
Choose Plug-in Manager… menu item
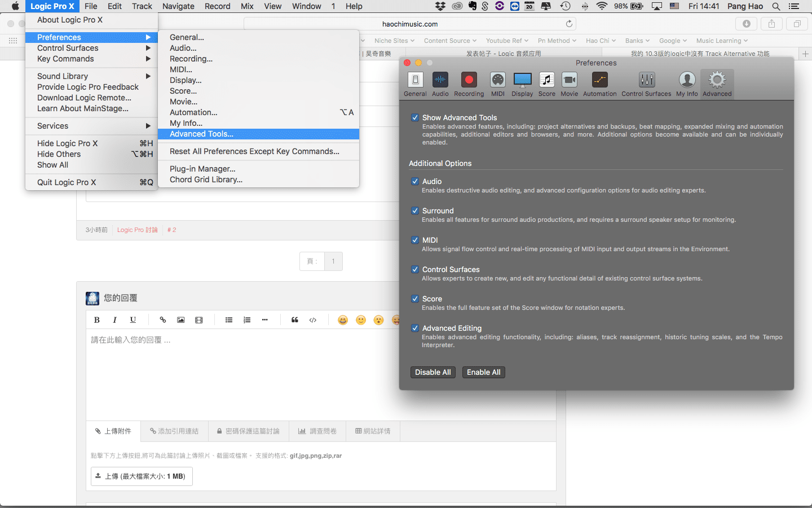click(x=258, y=169)
